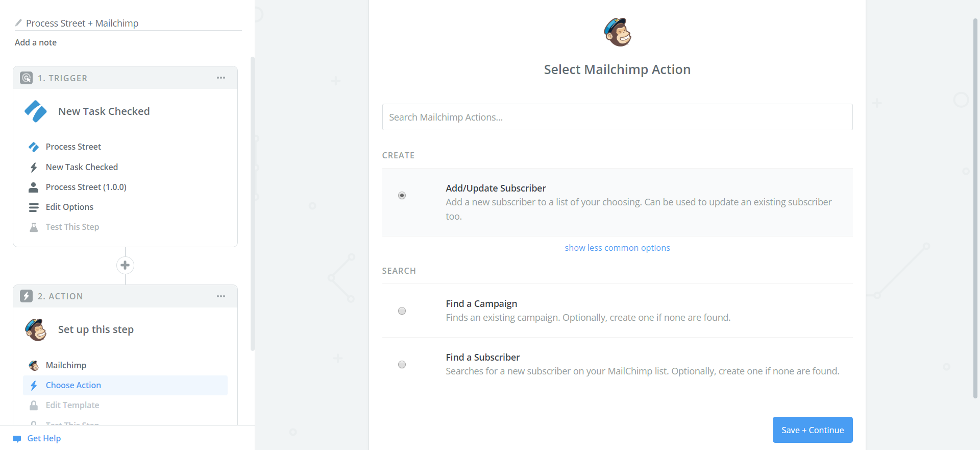Screen dimensions: 980x450
Task: Open the Trigger step's three-dot menu
Action: click(221, 78)
